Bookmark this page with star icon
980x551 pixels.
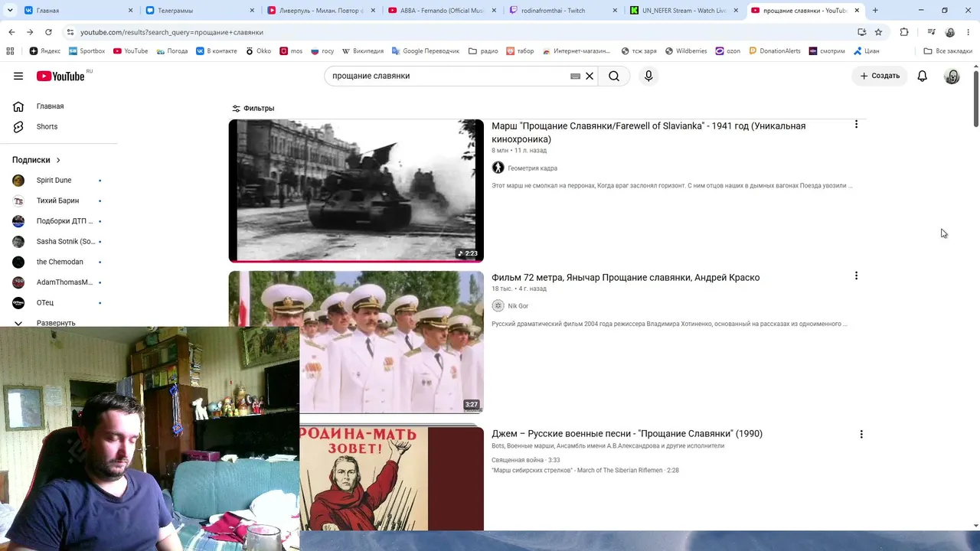(878, 32)
